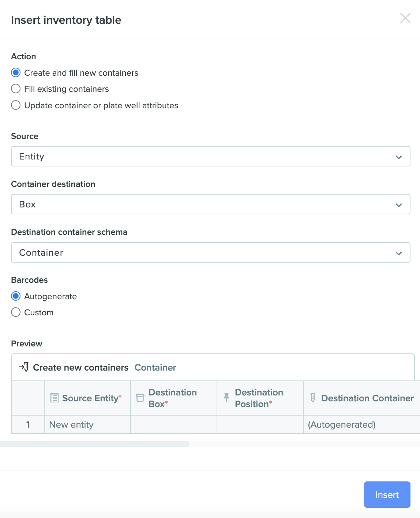The image size is (420, 518).
Task: Click the empty Destination Box cell
Action: coord(174,424)
